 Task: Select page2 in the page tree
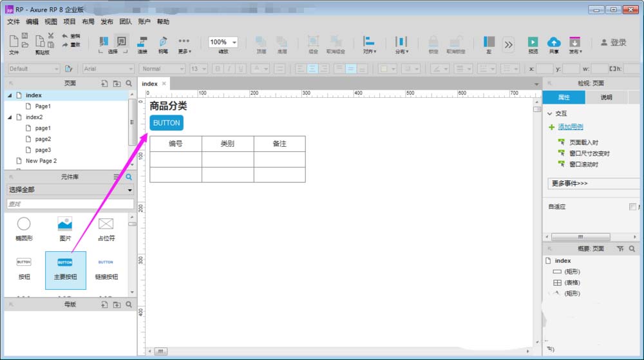pyautogui.click(x=43, y=138)
